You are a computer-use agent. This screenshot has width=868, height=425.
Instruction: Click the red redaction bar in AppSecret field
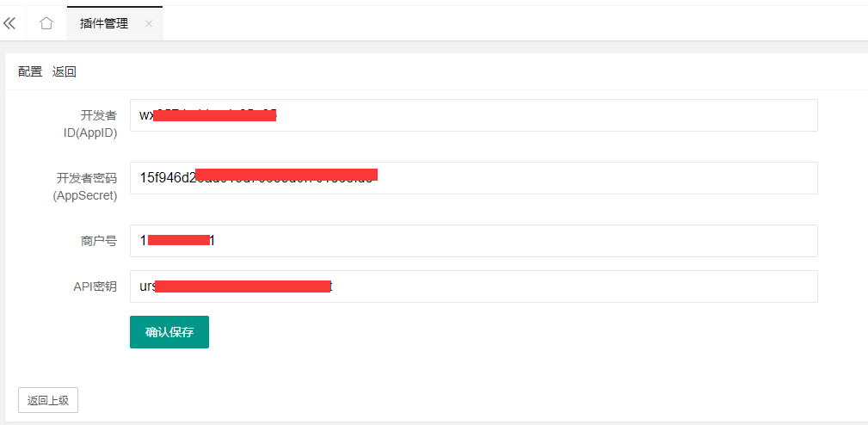[x=286, y=175]
